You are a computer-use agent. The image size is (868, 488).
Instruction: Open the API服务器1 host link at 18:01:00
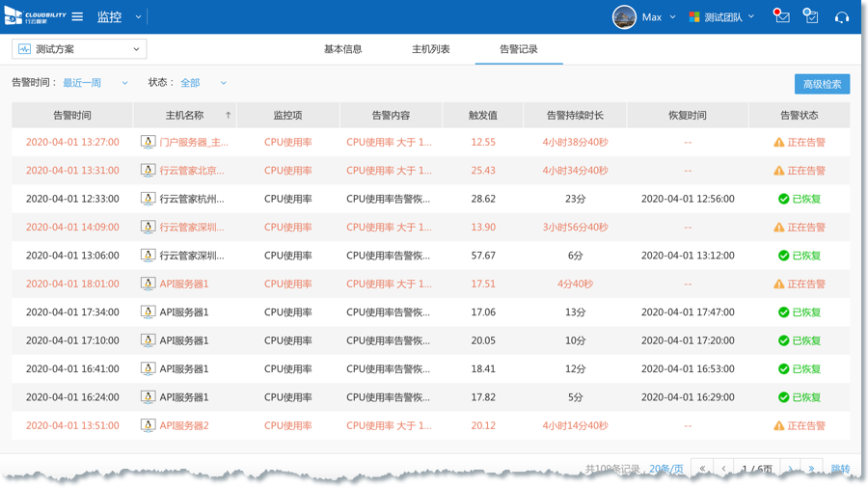click(x=183, y=285)
